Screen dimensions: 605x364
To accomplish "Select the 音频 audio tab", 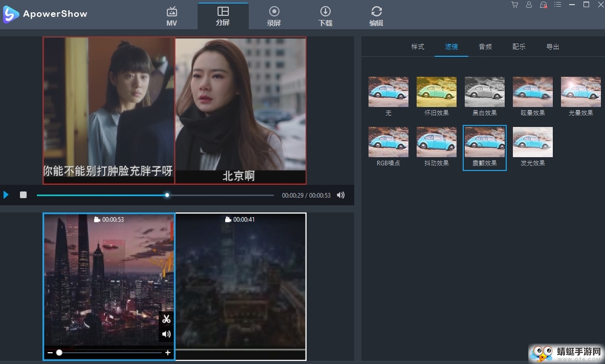I will [485, 47].
